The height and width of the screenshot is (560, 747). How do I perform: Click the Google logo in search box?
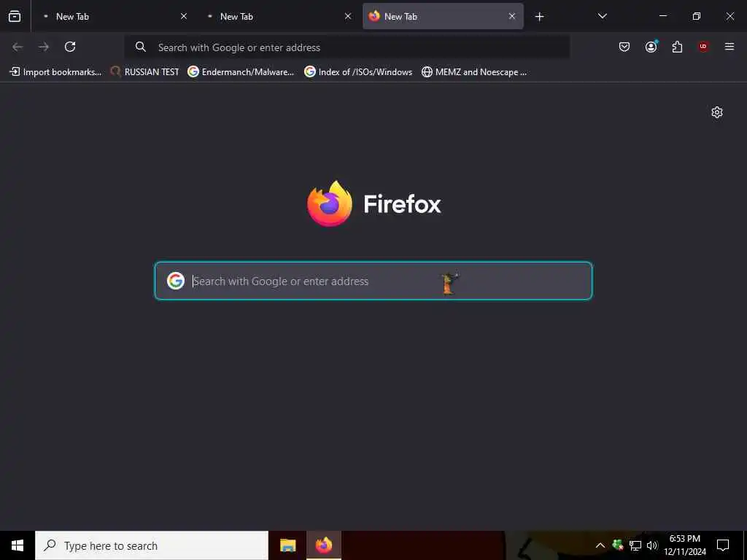coord(176,281)
